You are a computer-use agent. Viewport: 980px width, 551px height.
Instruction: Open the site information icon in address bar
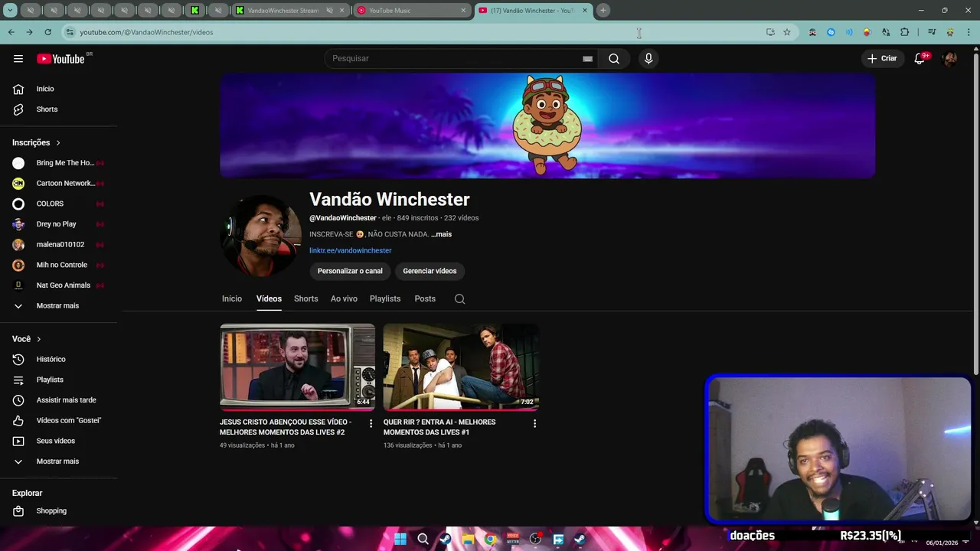click(70, 32)
